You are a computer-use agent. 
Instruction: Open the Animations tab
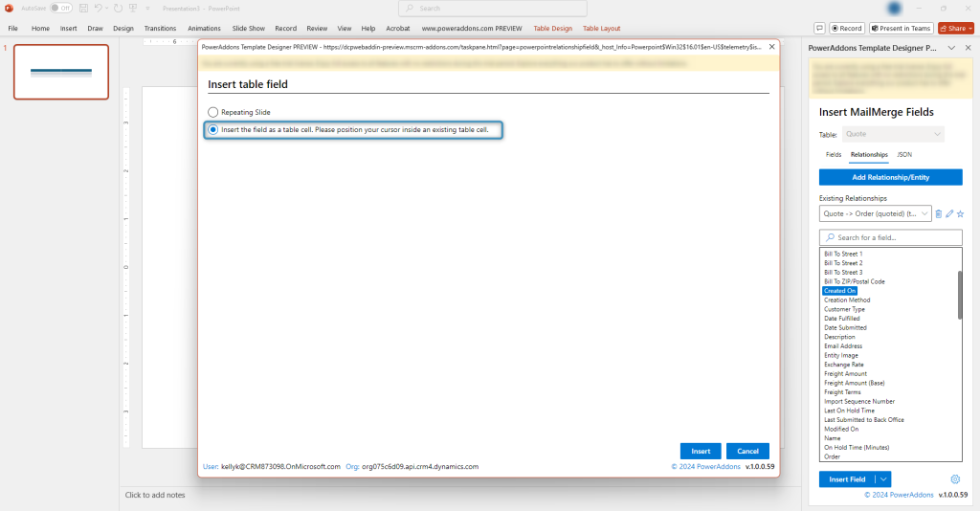pos(204,28)
